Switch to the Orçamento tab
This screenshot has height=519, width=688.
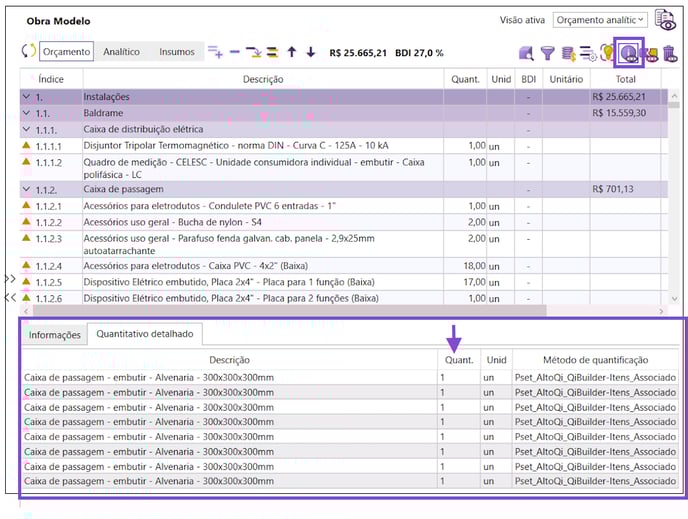[66, 52]
